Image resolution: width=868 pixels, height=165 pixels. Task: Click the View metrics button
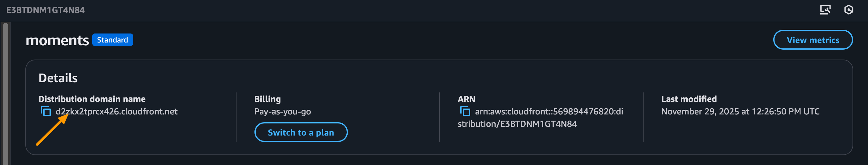point(812,40)
